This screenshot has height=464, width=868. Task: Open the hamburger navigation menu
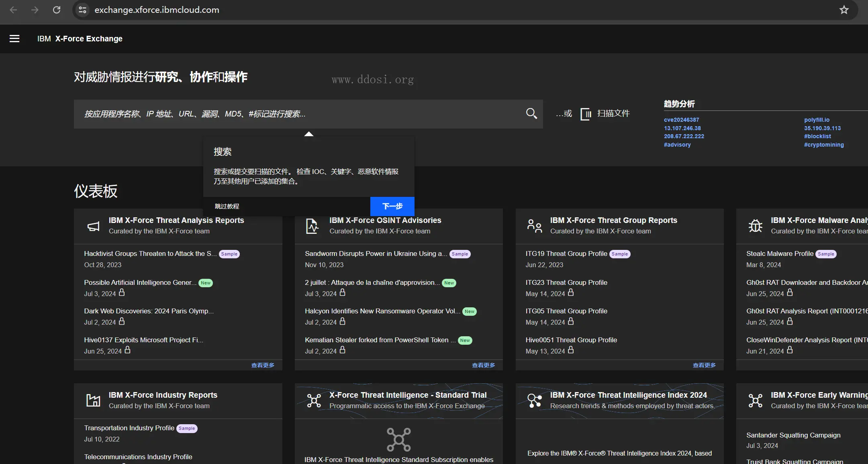pyautogui.click(x=14, y=39)
